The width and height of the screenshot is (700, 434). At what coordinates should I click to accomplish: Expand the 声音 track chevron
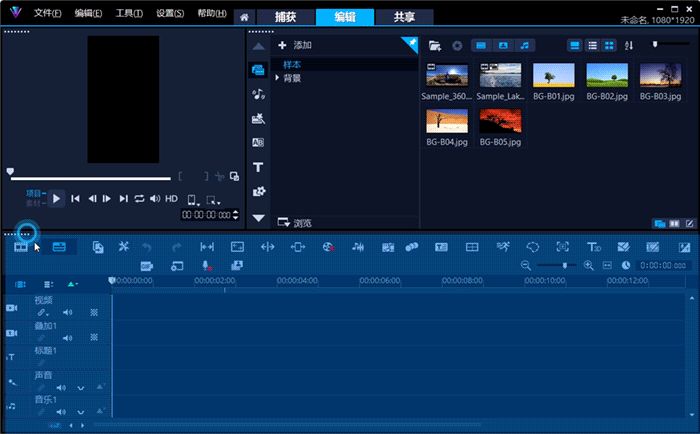(80, 388)
